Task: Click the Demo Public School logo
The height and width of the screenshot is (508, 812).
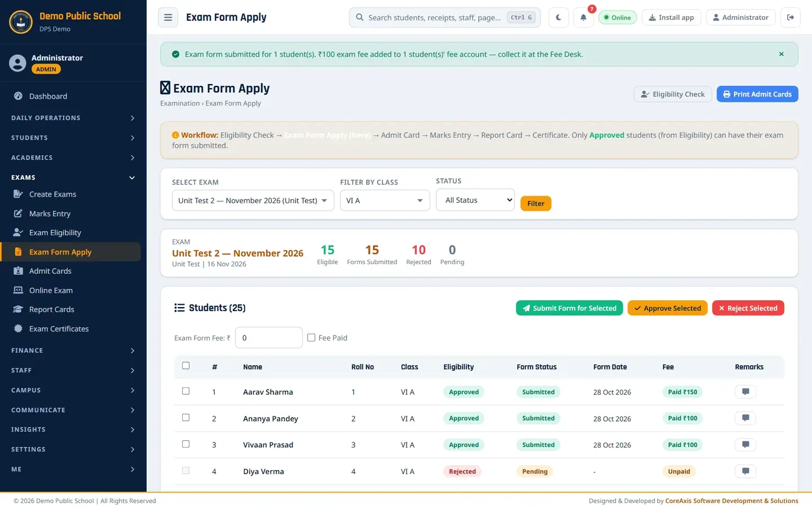Action: point(21,22)
